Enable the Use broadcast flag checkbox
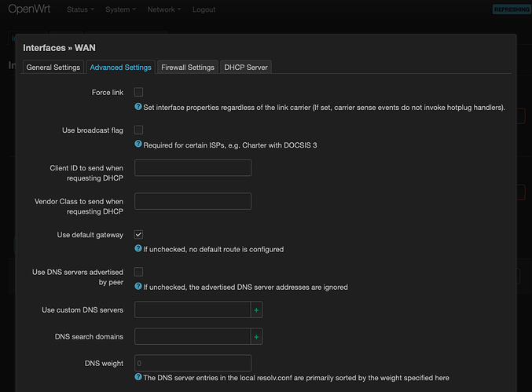Image resolution: width=532 pixels, height=392 pixels. tap(138, 130)
